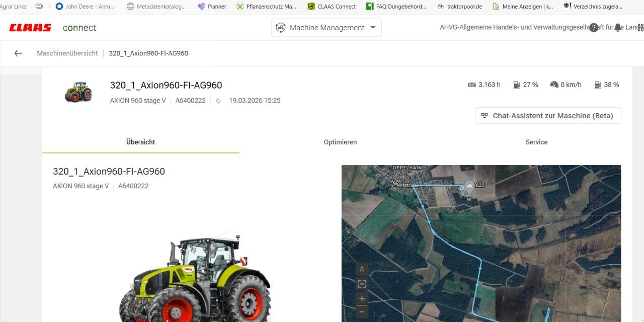Open the help question mark icon
This screenshot has height=322, width=644.
594,28
